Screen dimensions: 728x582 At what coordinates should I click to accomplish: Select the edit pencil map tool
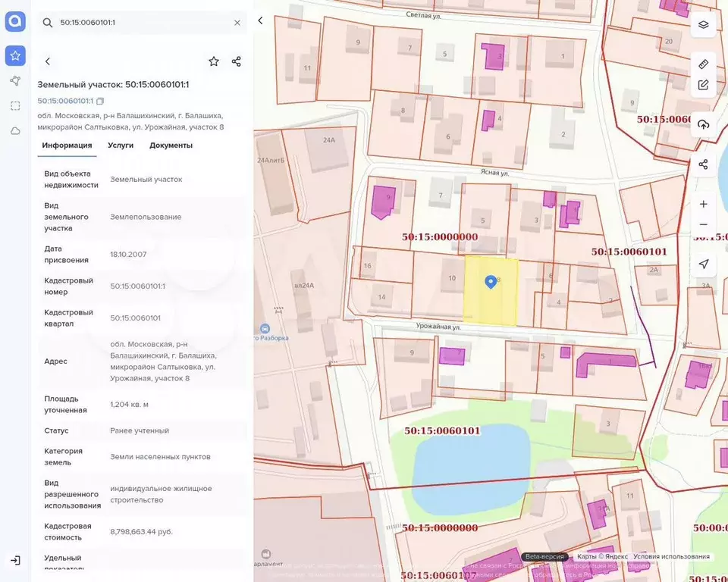pyautogui.click(x=704, y=85)
